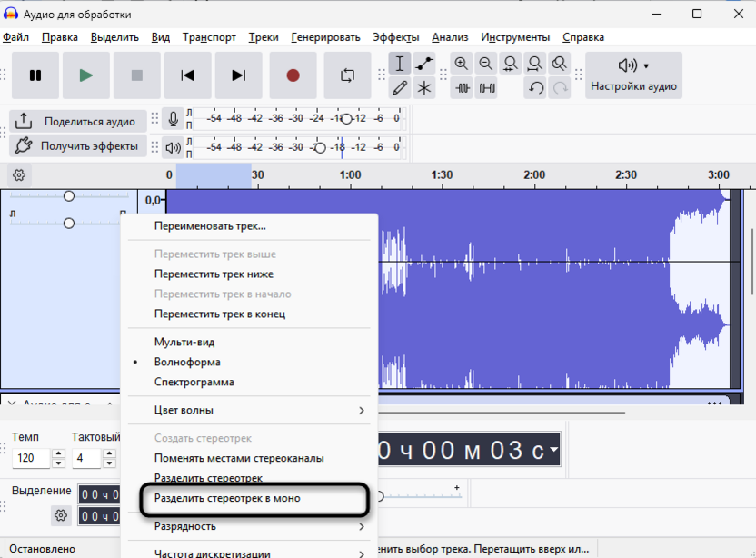The height and width of the screenshot is (558, 756).
Task: Stop playback with the Stop button
Action: (x=137, y=75)
